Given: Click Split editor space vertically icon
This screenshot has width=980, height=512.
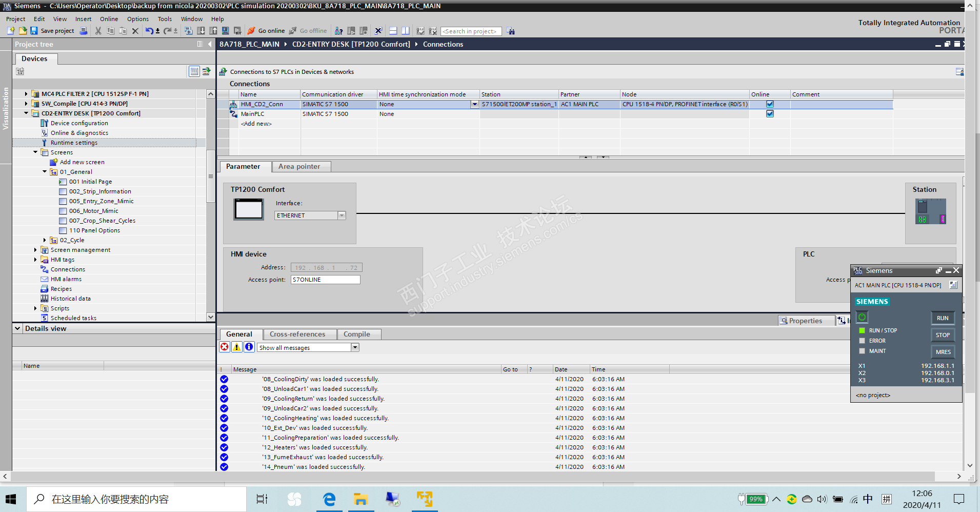Looking at the screenshot, I should tap(405, 31).
